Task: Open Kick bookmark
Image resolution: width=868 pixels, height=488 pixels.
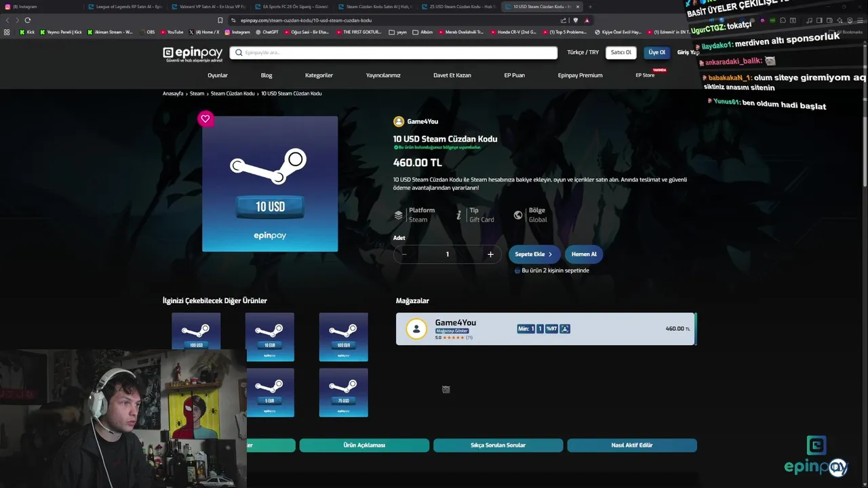Action: (27, 32)
